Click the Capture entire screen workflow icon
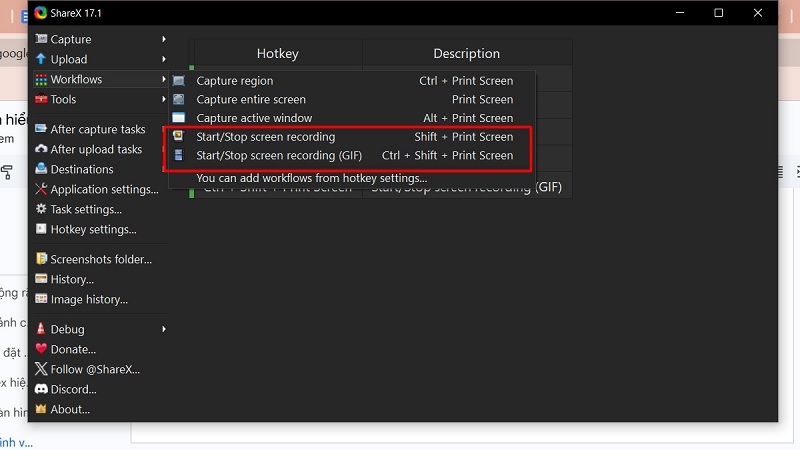800x450 pixels. [179, 99]
